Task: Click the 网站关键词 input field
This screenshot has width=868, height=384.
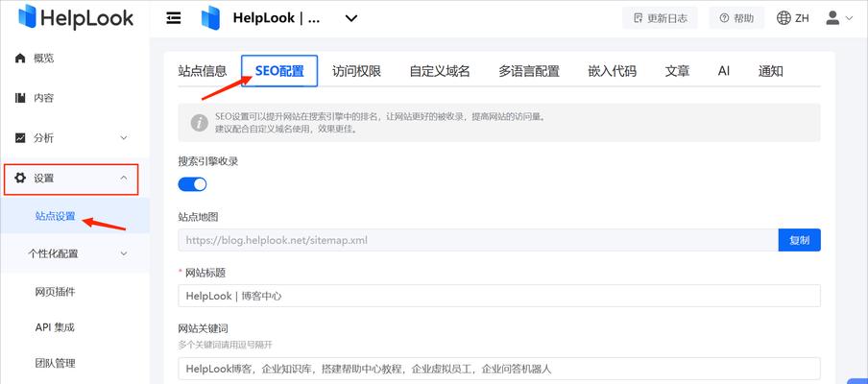Action: click(499, 369)
